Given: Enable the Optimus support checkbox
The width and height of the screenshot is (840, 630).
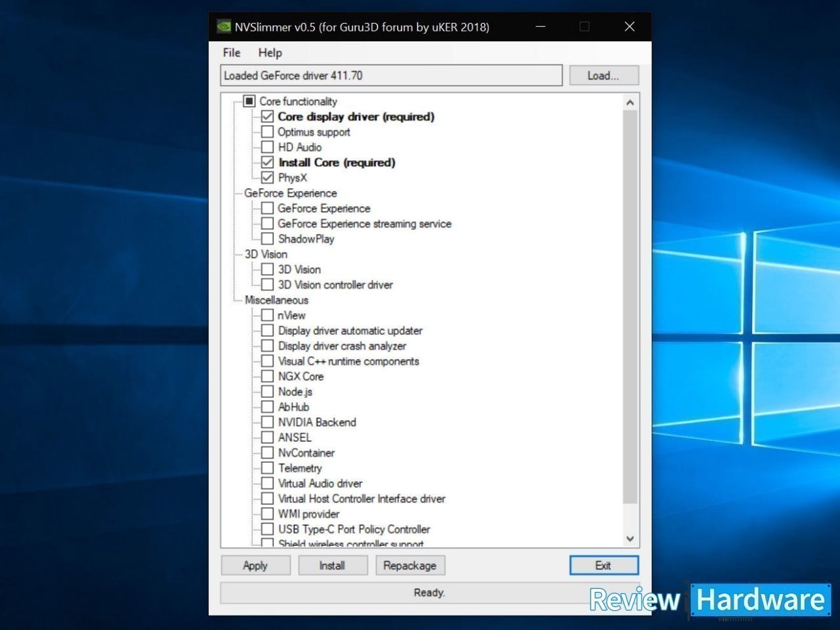Looking at the screenshot, I should click(x=267, y=132).
